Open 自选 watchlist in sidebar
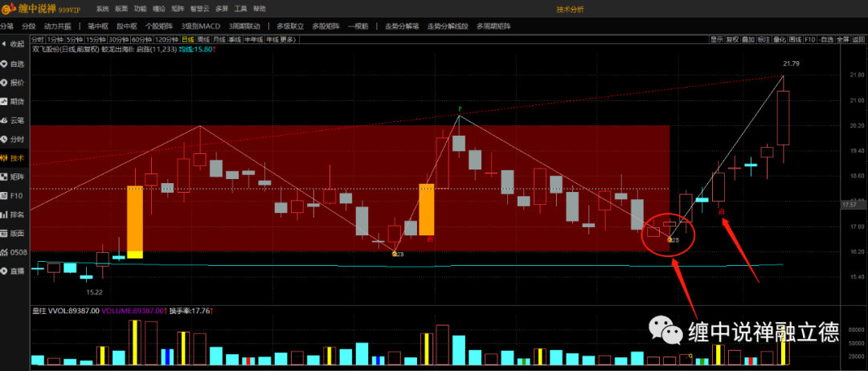Viewport: 868px width, 371px height. pos(14,64)
